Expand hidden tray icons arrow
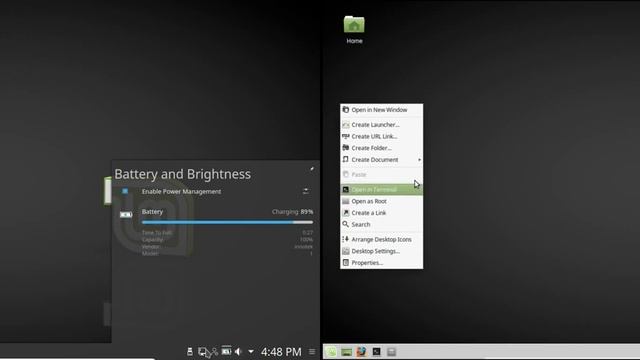This screenshot has width=640, height=360. click(x=251, y=351)
